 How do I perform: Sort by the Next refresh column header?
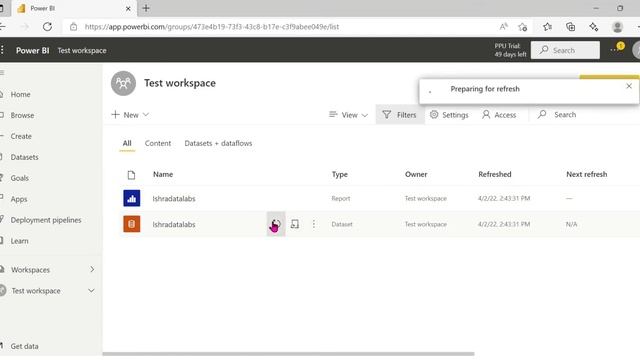point(587,174)
